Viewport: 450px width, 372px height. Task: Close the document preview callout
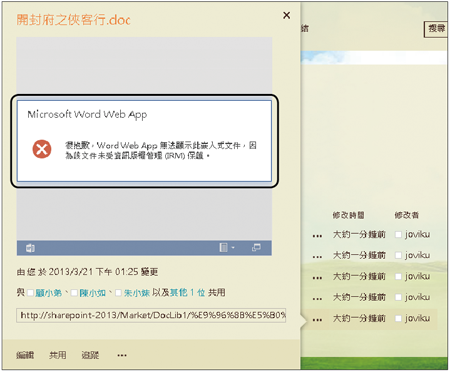pos(286,15)
